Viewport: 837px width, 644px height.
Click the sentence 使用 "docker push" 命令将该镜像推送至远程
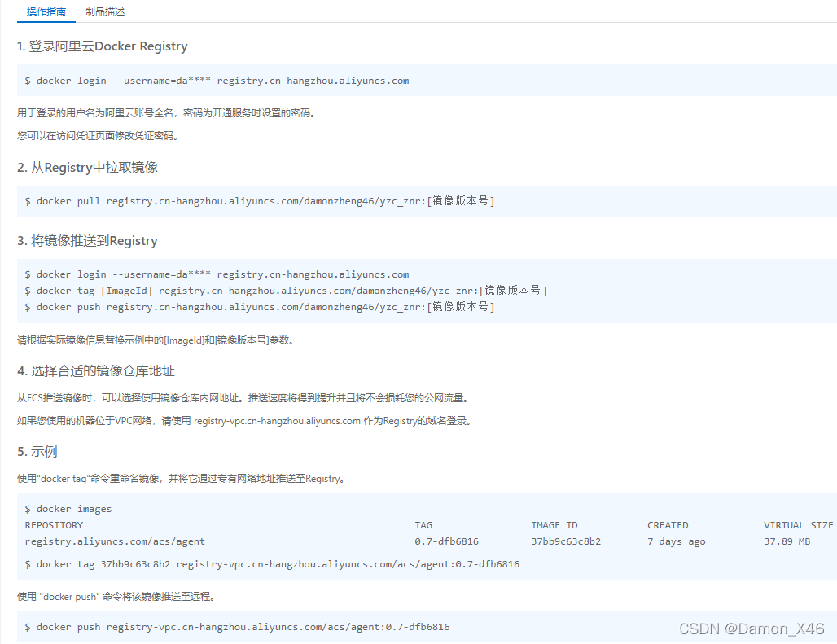pos(116,597)
